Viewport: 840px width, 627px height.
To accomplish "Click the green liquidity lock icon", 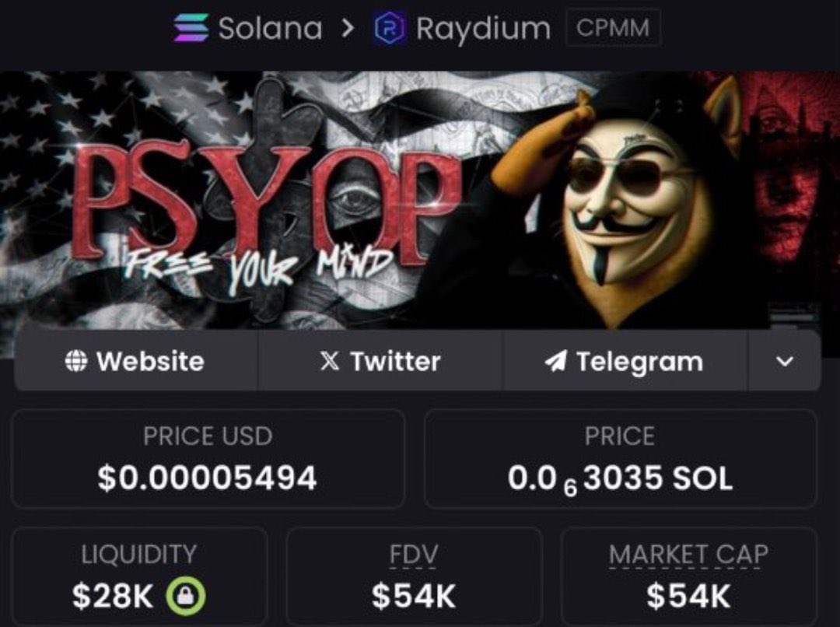I will [x=185, y=596].
